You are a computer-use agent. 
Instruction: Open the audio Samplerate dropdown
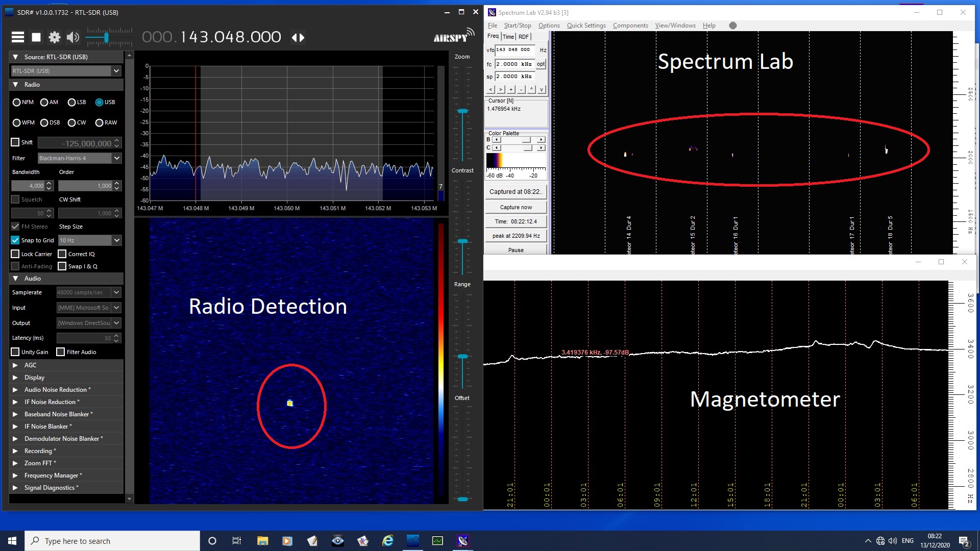[x=89, y=292]
